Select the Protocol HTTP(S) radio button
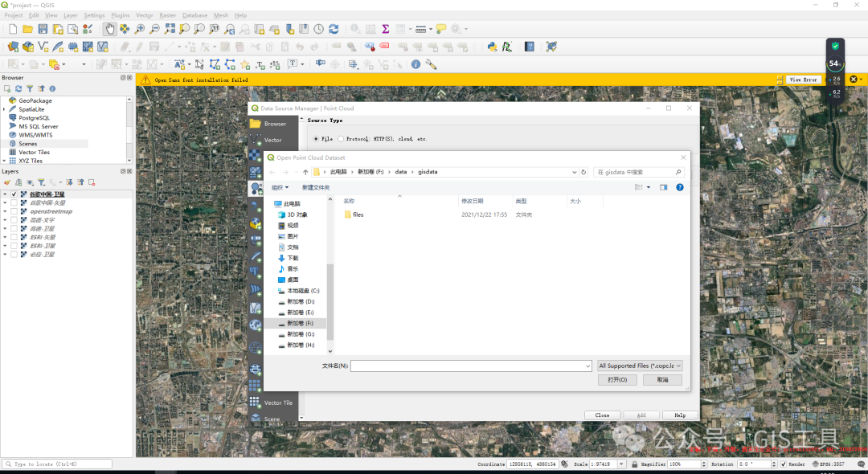The image size is (868, 474). click(341, 139)
